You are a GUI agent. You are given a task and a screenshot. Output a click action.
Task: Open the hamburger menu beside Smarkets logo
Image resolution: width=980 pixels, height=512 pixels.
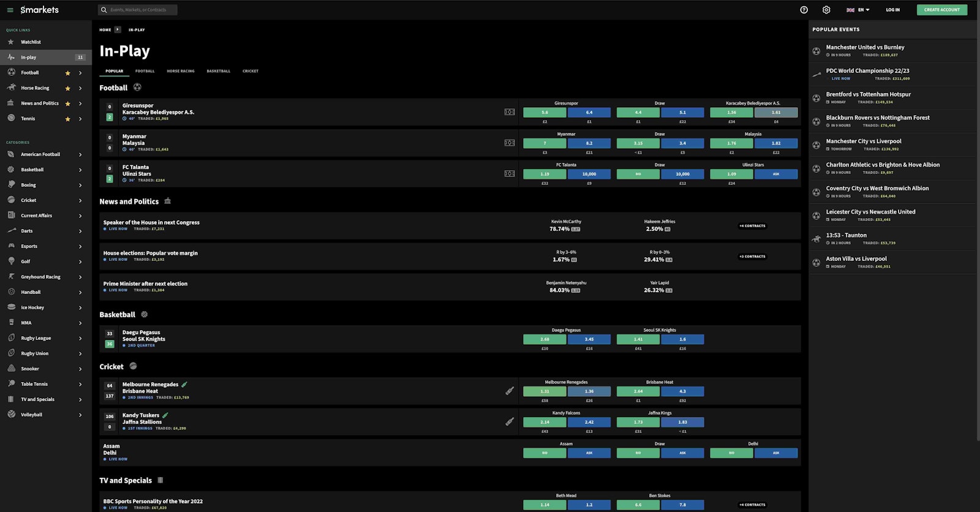coord(10,10)
